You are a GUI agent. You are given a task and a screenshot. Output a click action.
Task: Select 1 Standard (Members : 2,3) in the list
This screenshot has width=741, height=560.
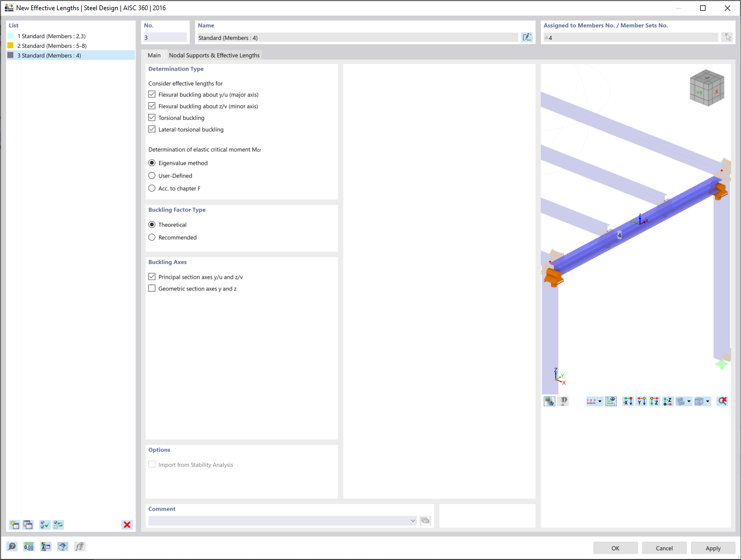(51, 36)
